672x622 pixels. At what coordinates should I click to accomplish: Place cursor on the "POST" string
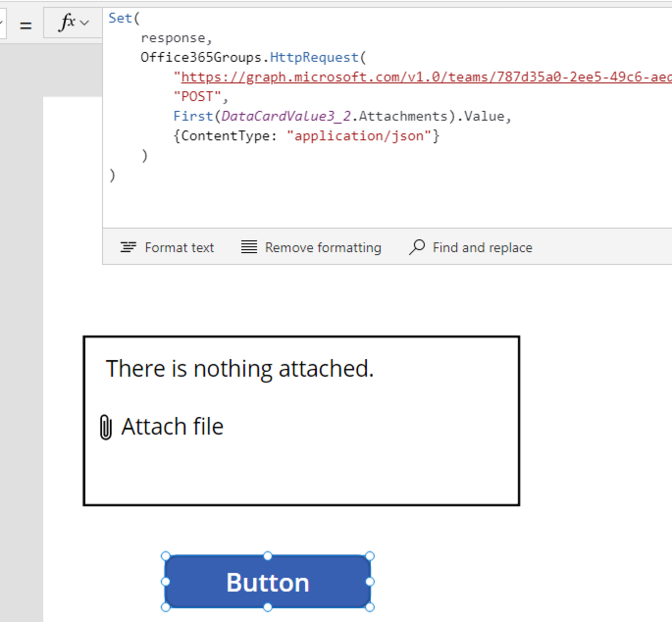click(x=197, y=97)
